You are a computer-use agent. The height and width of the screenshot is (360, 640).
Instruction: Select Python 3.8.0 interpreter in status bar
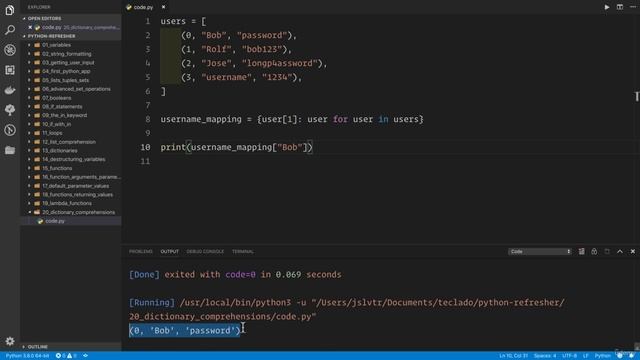coord(27,356)
